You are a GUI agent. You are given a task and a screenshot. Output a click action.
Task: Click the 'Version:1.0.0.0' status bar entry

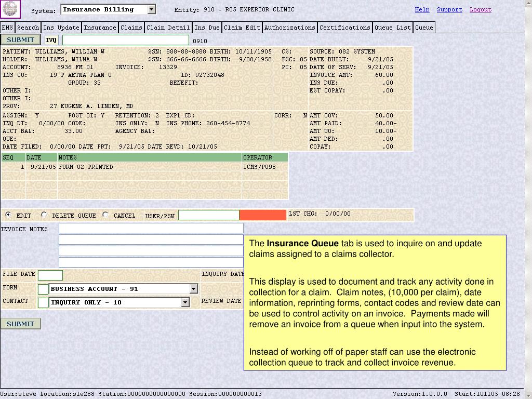(420, 394)
